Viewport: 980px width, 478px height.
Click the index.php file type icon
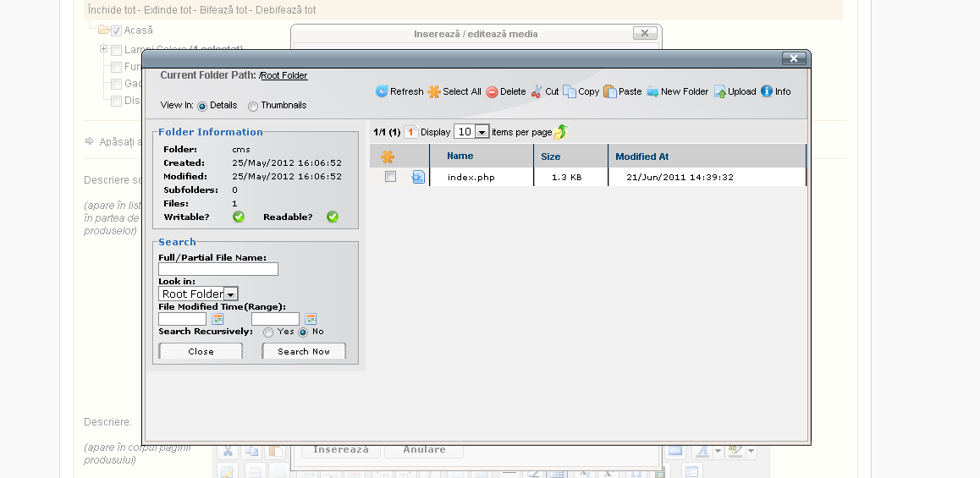tap(417, 177)
